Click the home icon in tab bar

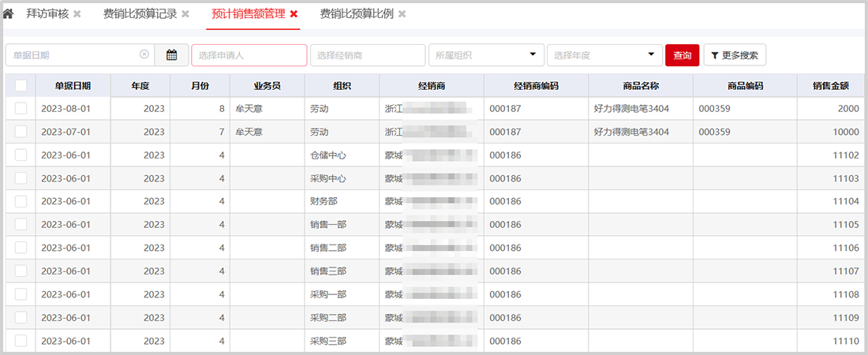coord(9,14)
